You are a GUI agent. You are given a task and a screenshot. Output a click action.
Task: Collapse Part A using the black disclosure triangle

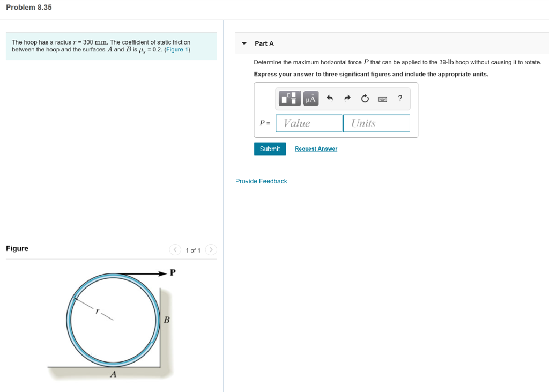pos(244,43)
